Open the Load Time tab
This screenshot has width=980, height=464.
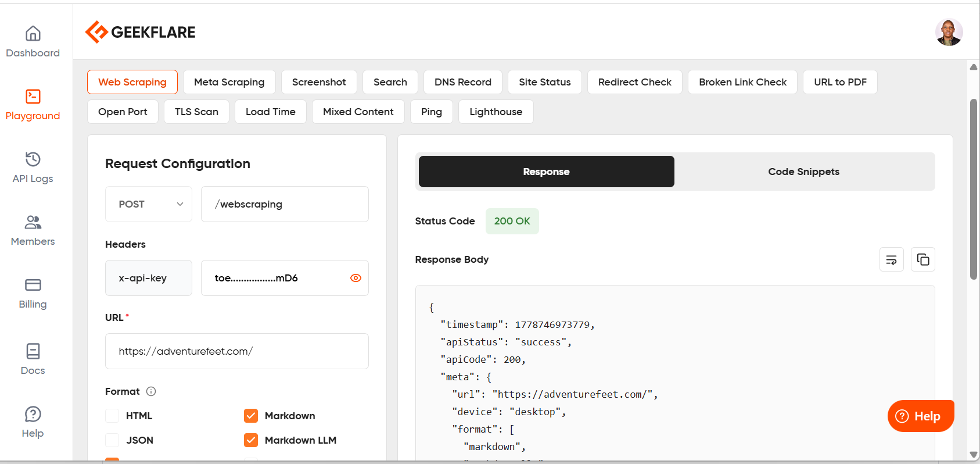coord(271,112)
